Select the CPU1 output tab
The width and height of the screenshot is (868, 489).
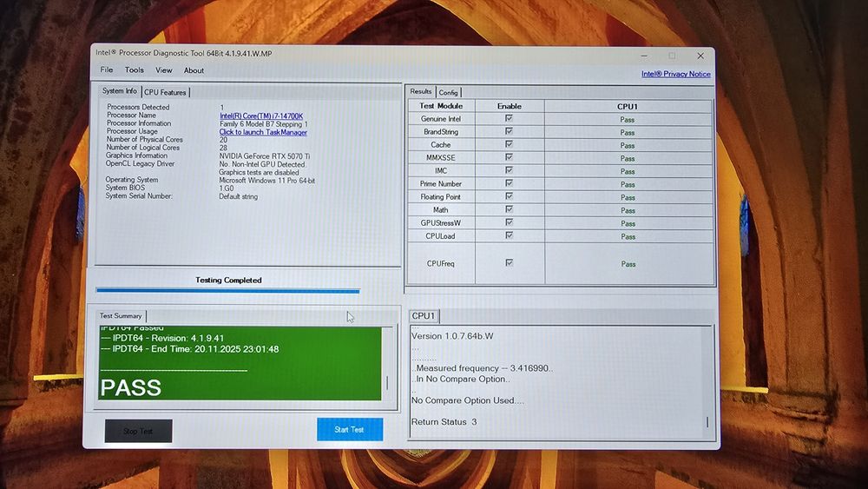(424, 315)
